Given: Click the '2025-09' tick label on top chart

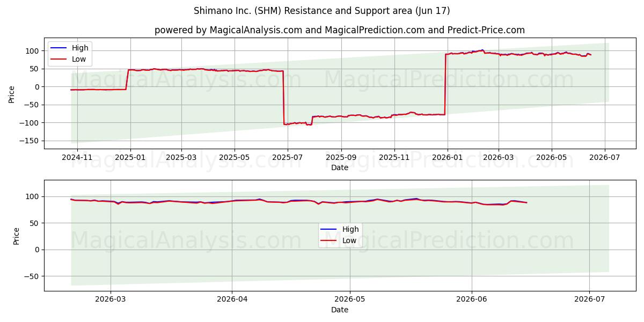Looking at the screenshot, I should [341, 157].
